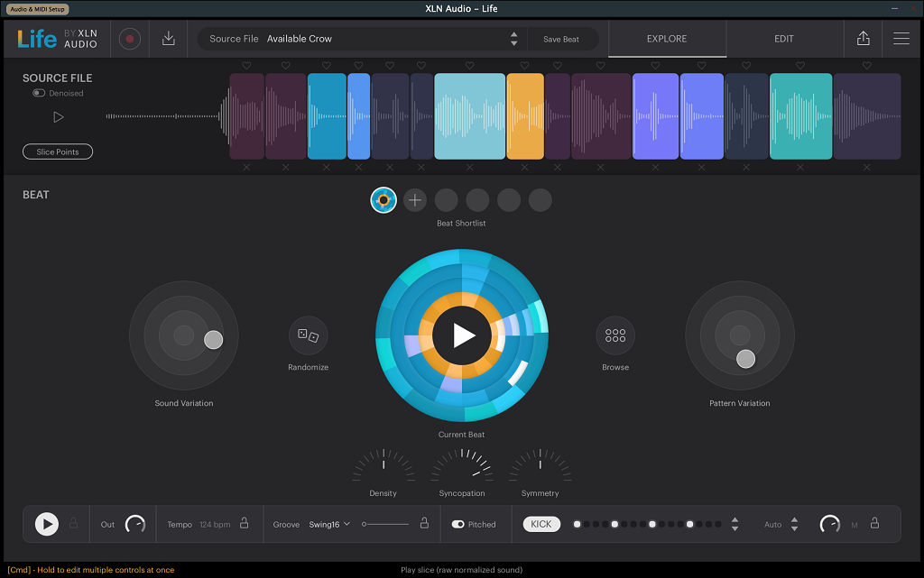Toggle the Pitched switch
The height and width of the screenshot is (578, 924).
coord(457,524)
